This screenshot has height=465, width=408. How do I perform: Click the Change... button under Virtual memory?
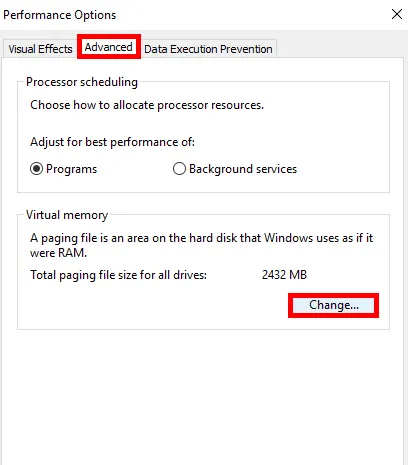tap(333, 305)
